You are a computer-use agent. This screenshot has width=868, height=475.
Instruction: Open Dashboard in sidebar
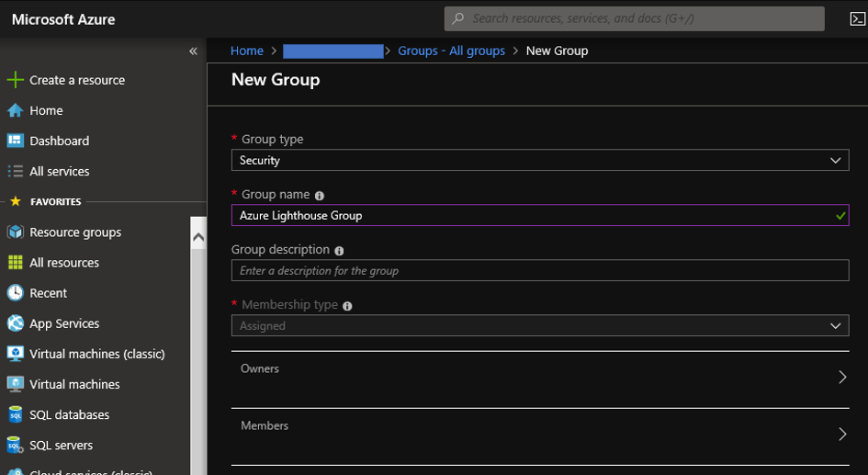coord(59,141)
